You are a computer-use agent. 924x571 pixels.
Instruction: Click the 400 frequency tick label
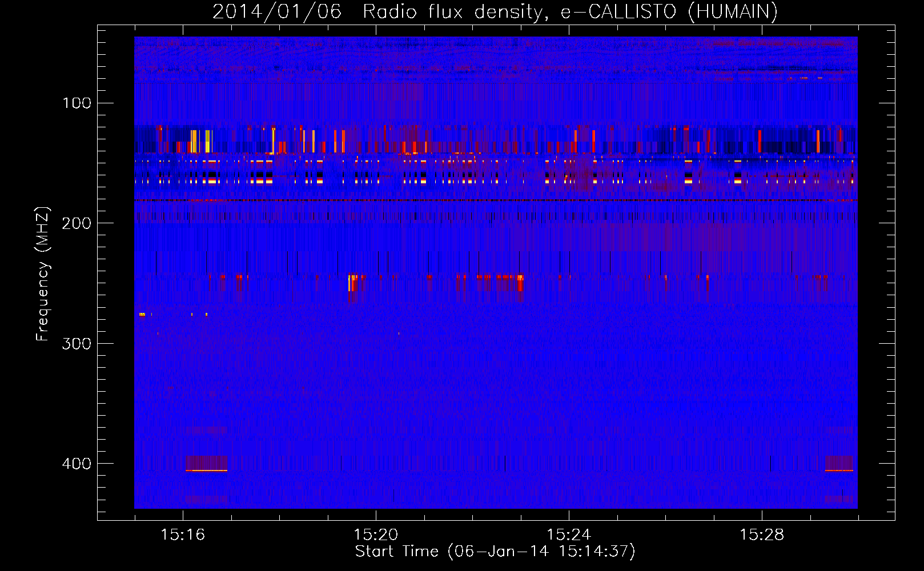[x=77, y=463]
